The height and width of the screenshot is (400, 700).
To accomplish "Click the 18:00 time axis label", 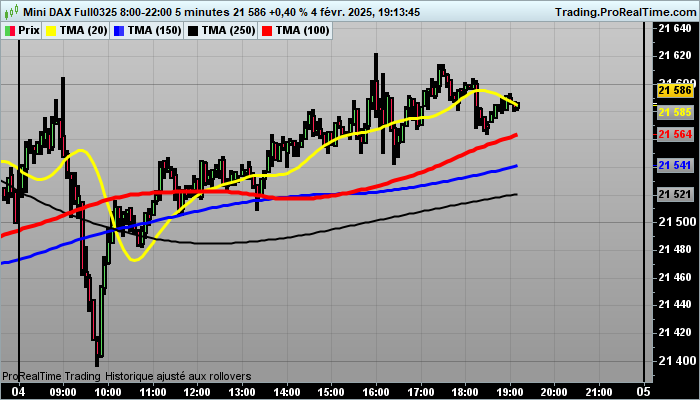I will click(x=465, y=391).
